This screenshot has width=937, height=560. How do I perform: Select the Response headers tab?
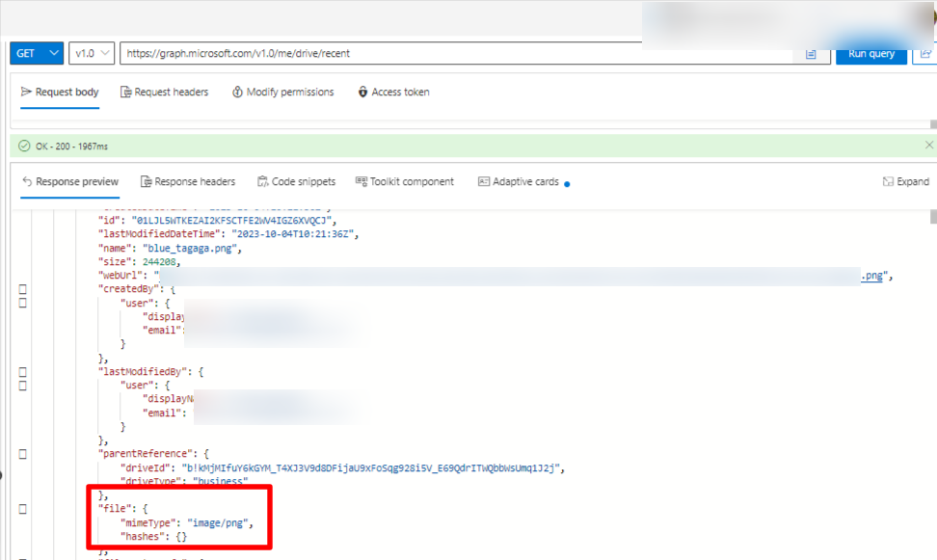188,181
